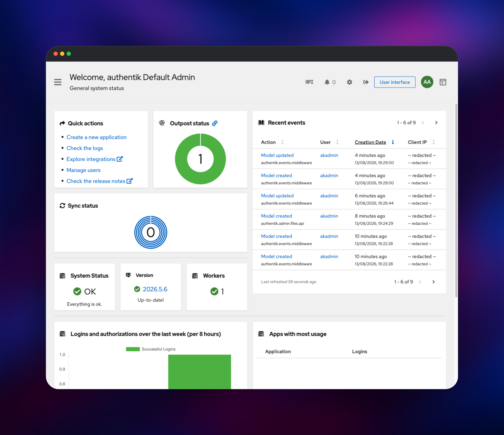Click 'General system status' subtitle
This screenshot has width=504, height=435.
[x=97, y=88]
